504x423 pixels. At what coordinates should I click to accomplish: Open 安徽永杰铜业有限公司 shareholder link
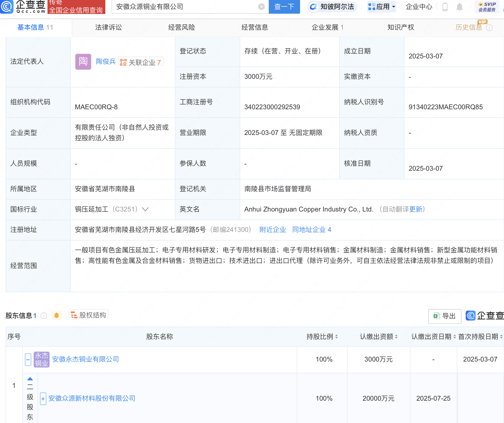tap(85, 359)
